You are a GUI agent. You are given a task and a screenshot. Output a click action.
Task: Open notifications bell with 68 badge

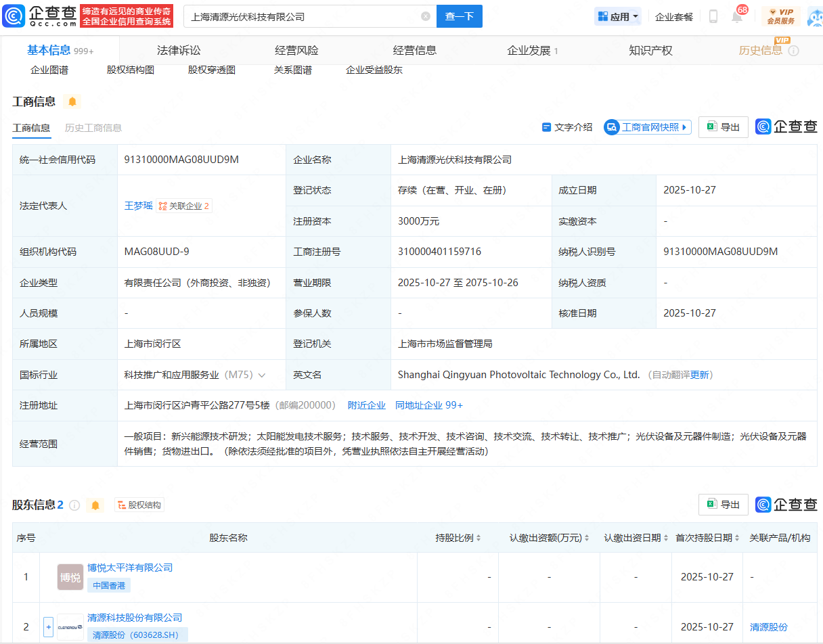pos(737,17)
